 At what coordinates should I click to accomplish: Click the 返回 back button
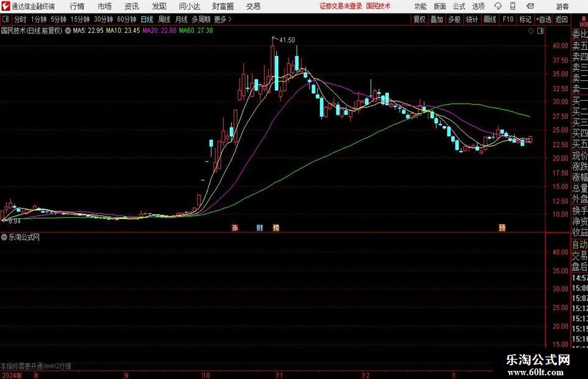coord(562,19)
